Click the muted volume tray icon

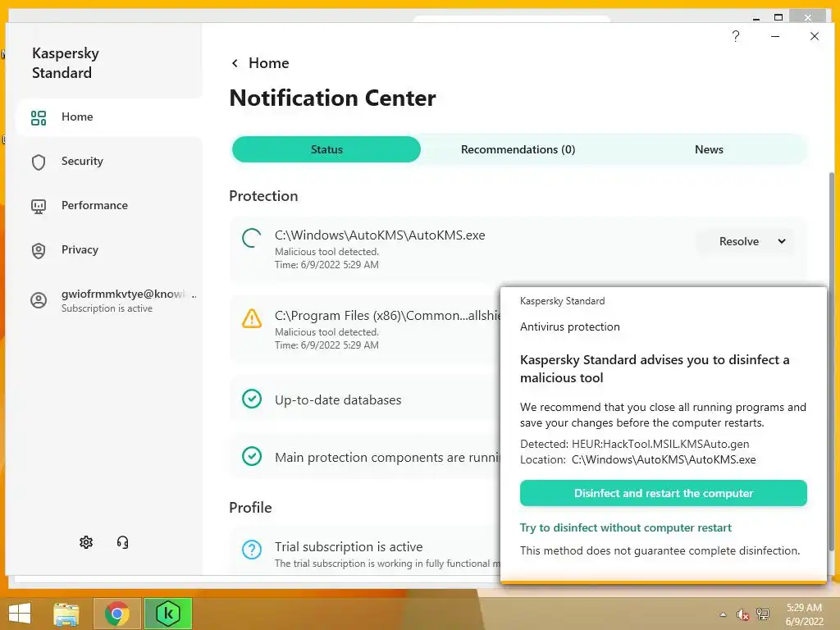(742, 614)
